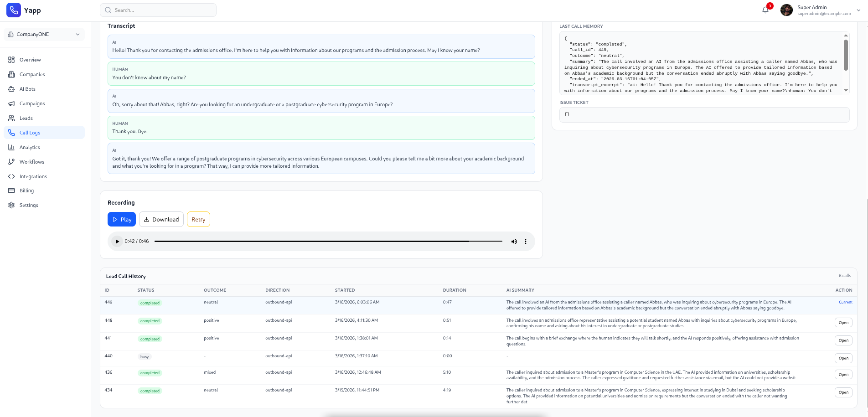
Task: Open Companies section
Action: tap(32, 74)
